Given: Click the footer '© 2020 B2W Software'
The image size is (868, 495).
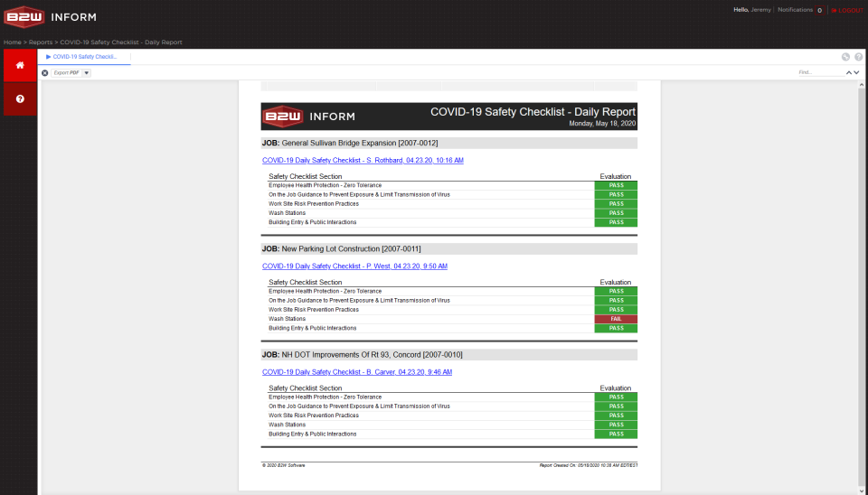Looking at the screenshot, I should [283, 466].
